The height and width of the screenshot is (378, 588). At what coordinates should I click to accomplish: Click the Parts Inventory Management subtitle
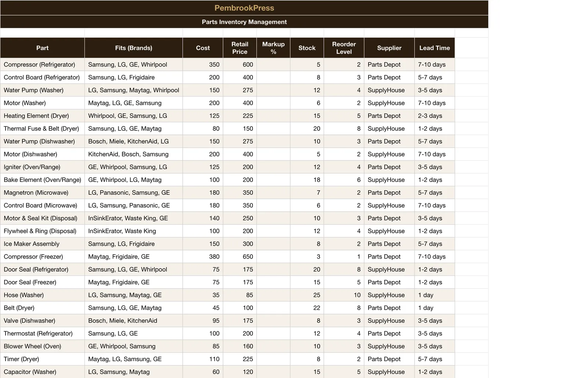244,22
